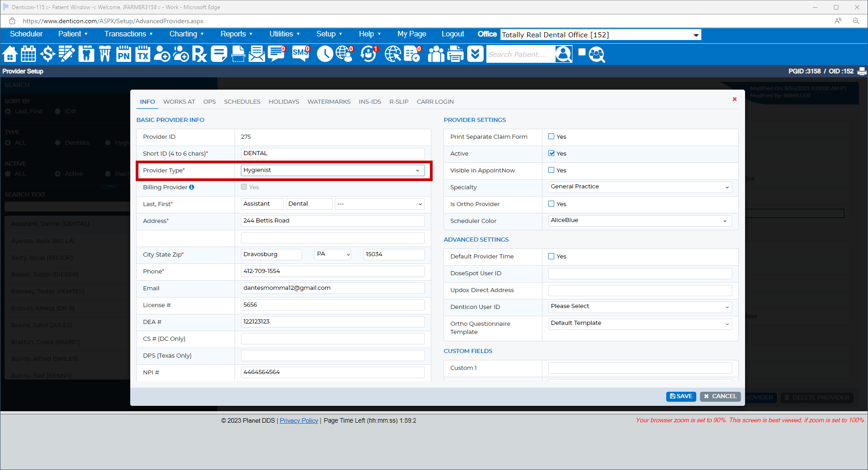Click the Short ID input field
The width and height of the screenshot is (868, 470).
tap(332, 153)
